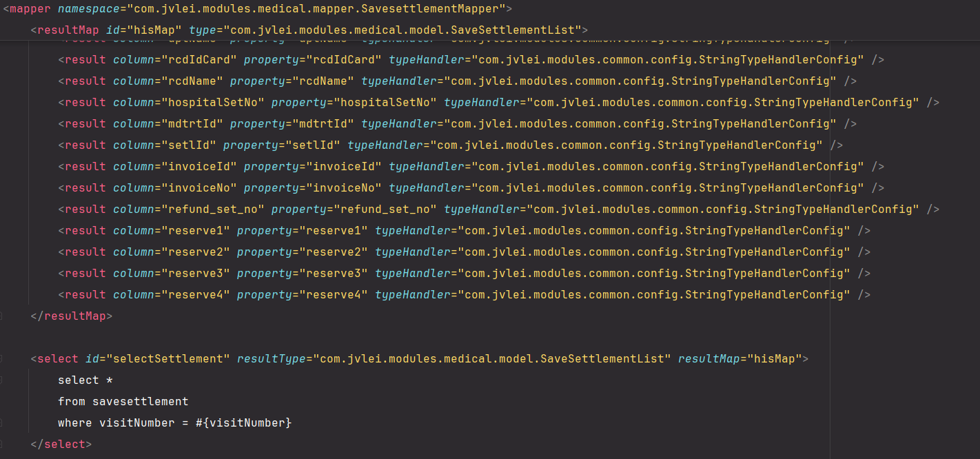The image size is (980, 459).
Task: Click fold marker beside closing select tag
Action: click(2, 445)
